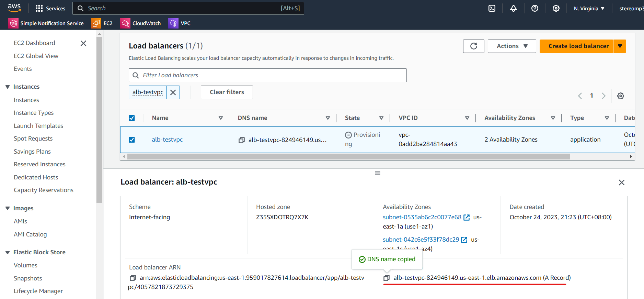
Task: Open subnet-0535ab6c2c0077e68 link
Action: point(422,217)
